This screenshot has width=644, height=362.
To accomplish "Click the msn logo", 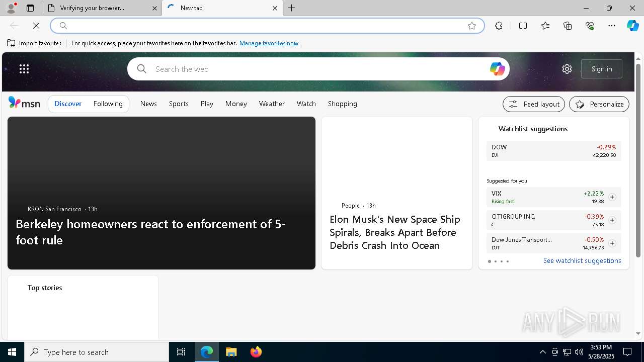I will point(24,103).
